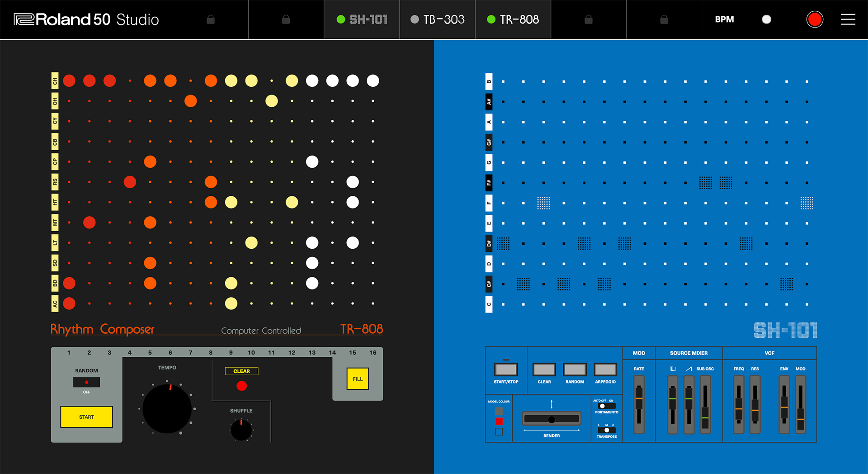Adjust the VCF RES slider
The height and width of the screenshot is (474, 868).
tap(755, 404)
